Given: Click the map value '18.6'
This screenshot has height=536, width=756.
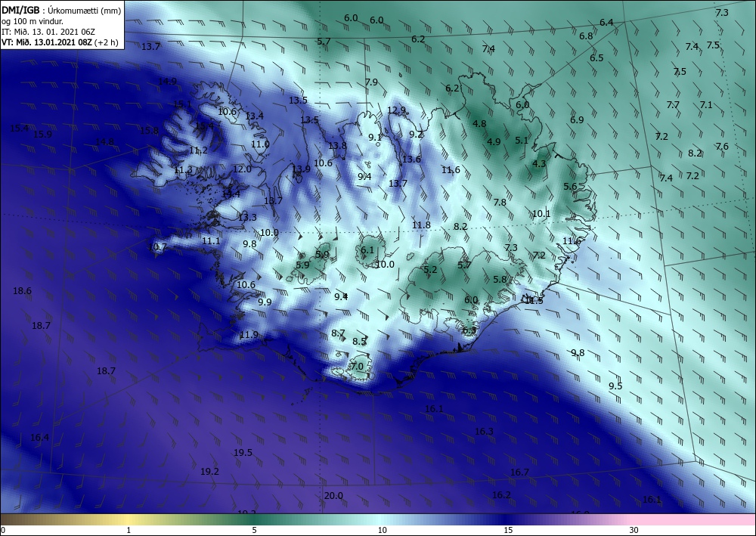Looking at the screenshot, I should click(x=22, y=290).
